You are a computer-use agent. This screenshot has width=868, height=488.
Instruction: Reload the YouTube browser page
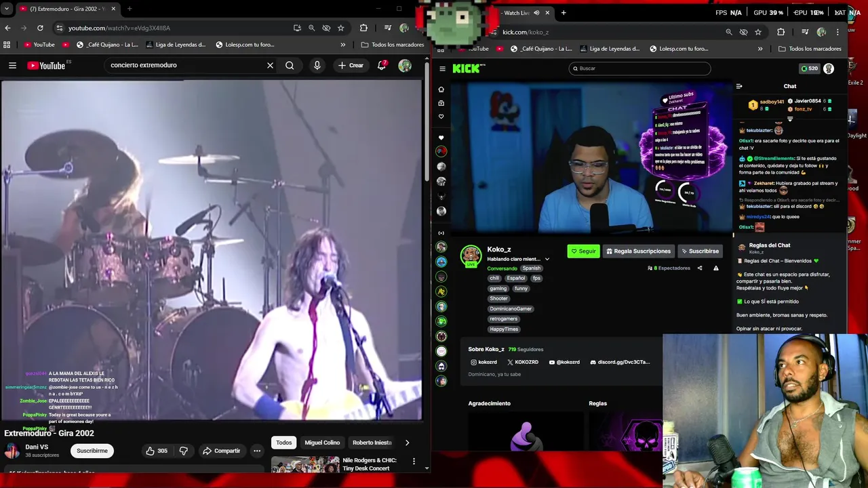(x=40, y=28)
